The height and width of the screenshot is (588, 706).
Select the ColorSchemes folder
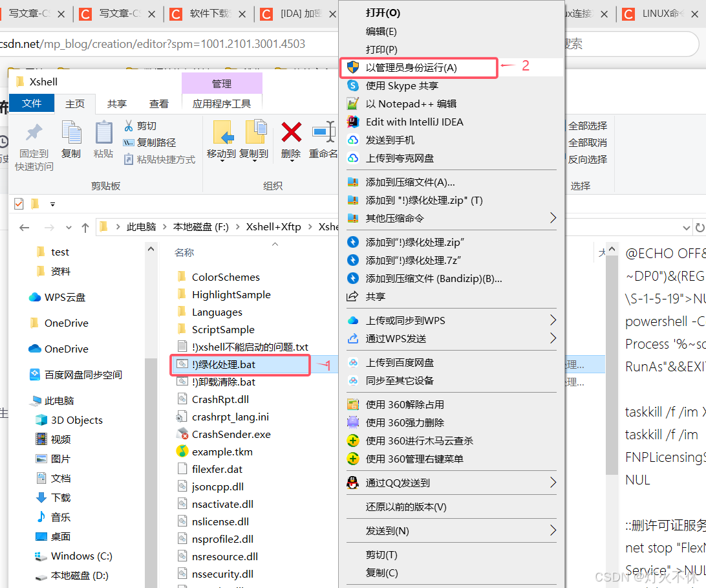pos(226,277)
